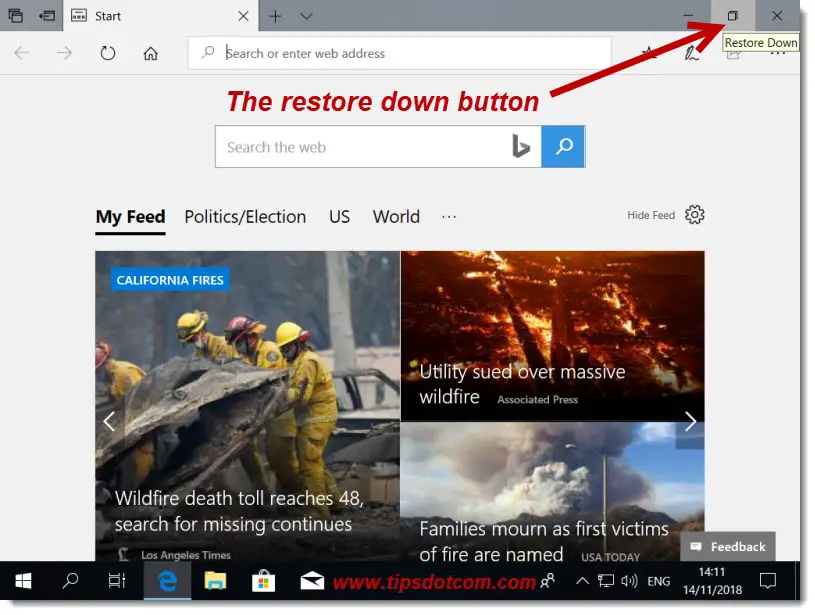Show hidden system tray icons
The height and width of the screenshot is (615, 815).
582,581
